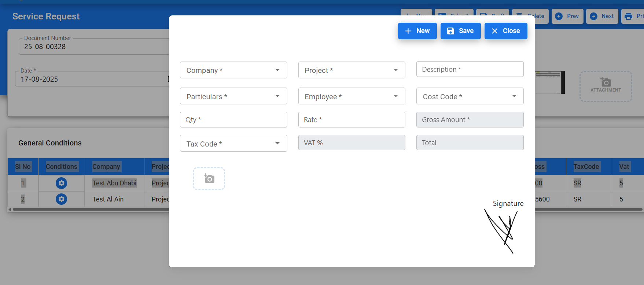This screenshot has width=644, height=285.
Task: Select the Cost Code dropdown
Action: click(x=470, y=96)
